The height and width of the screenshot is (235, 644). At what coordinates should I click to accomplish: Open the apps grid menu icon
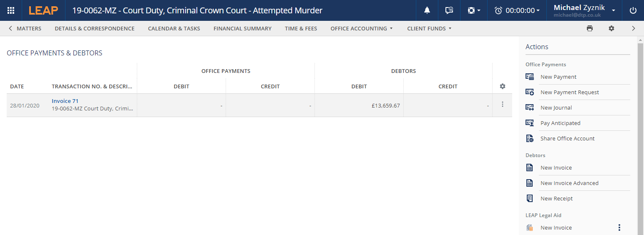coord(11,10)
